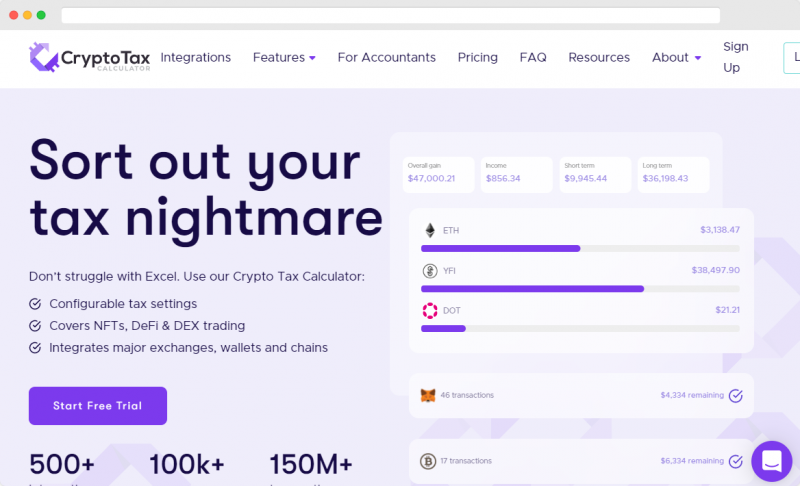Open the Pricing page
This screenshot has width=800, height=486.
tap(478, 57)
